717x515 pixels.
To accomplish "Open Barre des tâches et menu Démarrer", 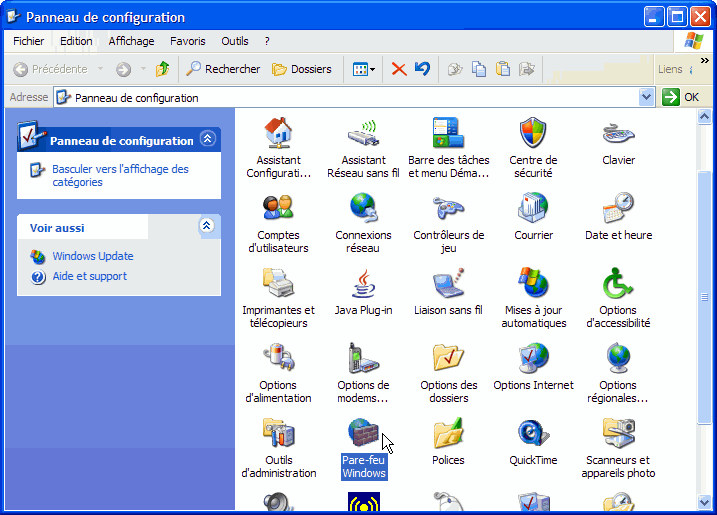I will click(448, 148).
